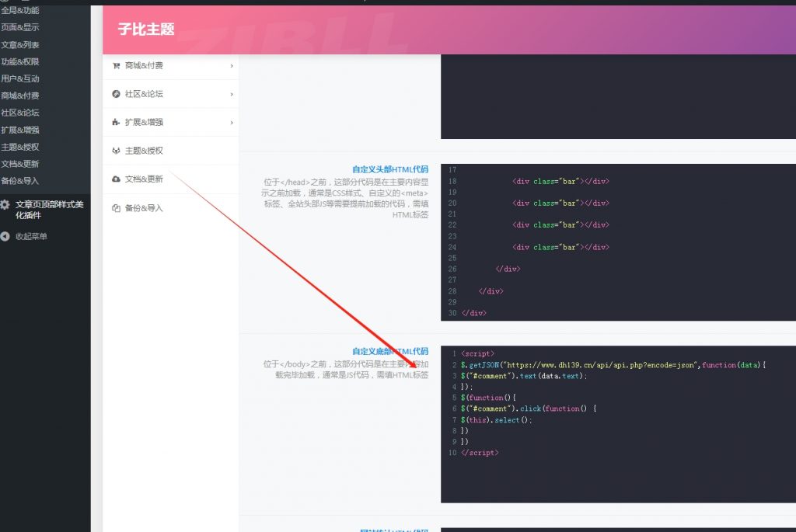
Task: Open 扩展&增强 in the dark admin sidebar
Action: pos(20,130)
